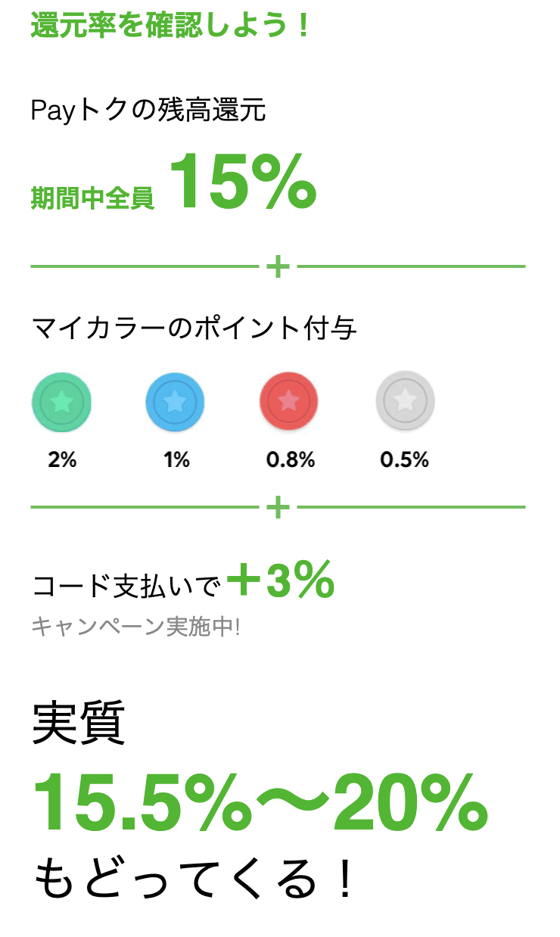Screen dimensions: 560x937
Task: Click the 15.5%〜20% total return text
Action: [260, 804]
